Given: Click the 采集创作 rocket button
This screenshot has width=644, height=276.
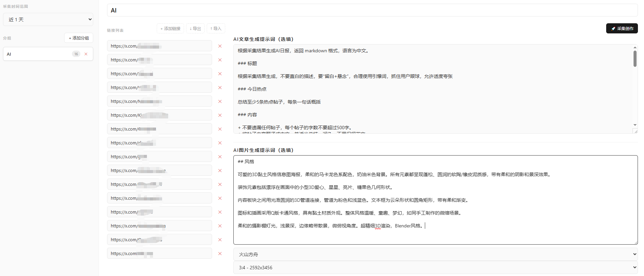Looking at the screenshot, I should (622, 29).
